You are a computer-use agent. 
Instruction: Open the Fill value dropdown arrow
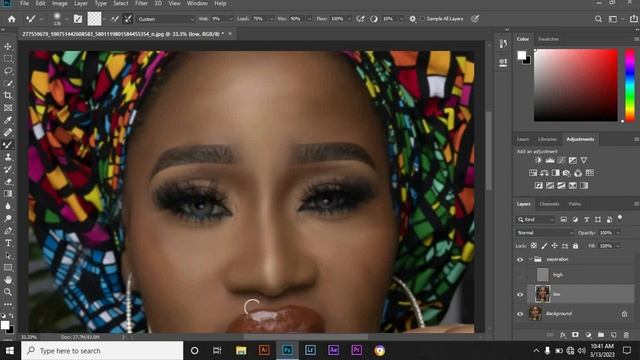point(618,246)
